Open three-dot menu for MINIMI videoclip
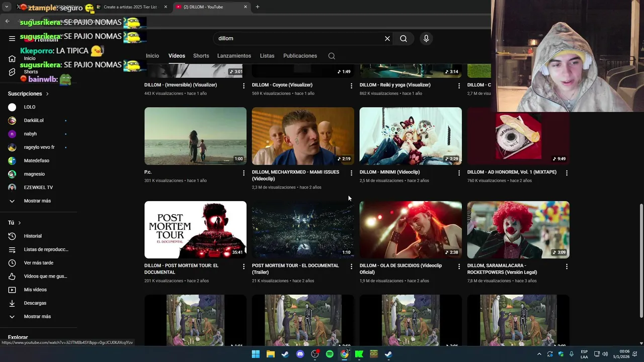Viewport: 644px width, 362px height. (x=459, y=173)
